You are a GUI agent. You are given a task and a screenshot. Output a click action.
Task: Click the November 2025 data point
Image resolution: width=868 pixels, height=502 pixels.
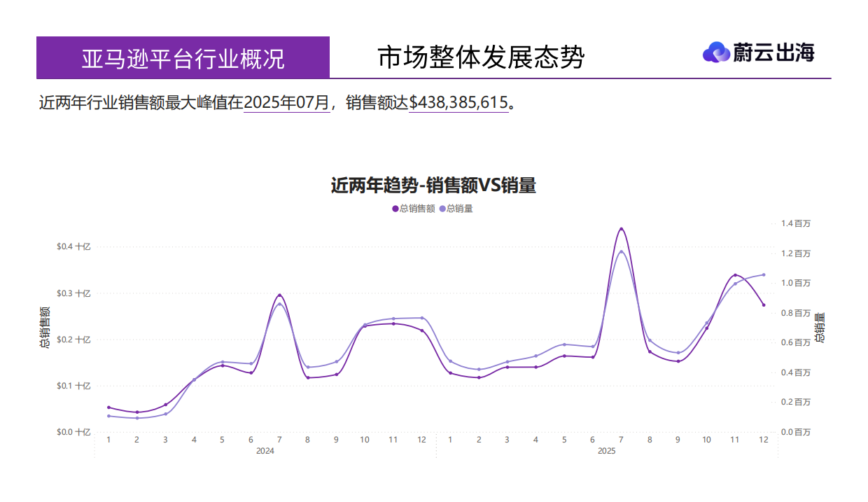point(735,274)
